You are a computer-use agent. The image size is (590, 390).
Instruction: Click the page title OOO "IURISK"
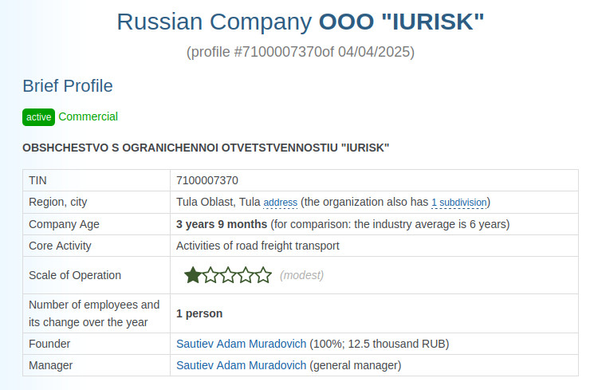click(401, 21)
